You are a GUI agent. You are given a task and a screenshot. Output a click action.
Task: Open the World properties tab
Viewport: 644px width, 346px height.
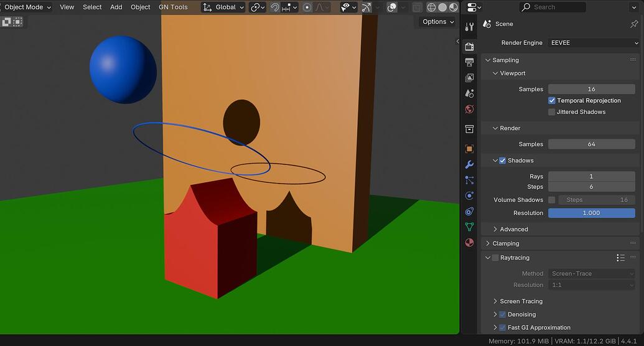[469, 109]
